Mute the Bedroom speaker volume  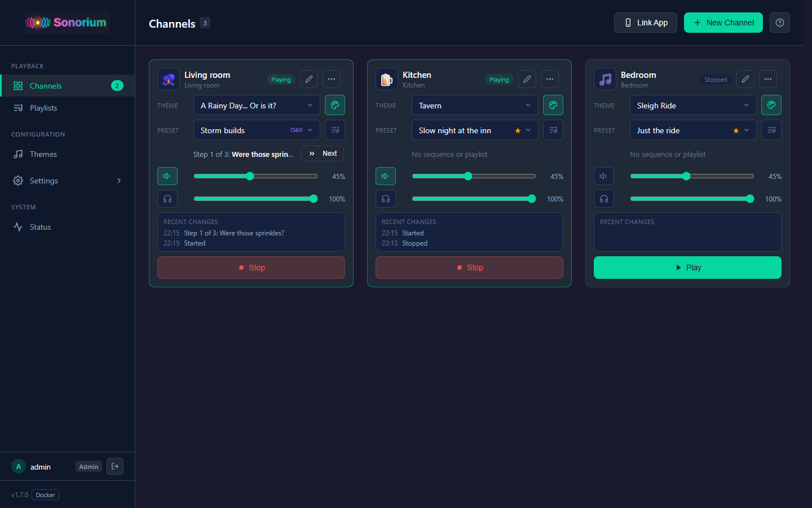click(x=604, y=176)
